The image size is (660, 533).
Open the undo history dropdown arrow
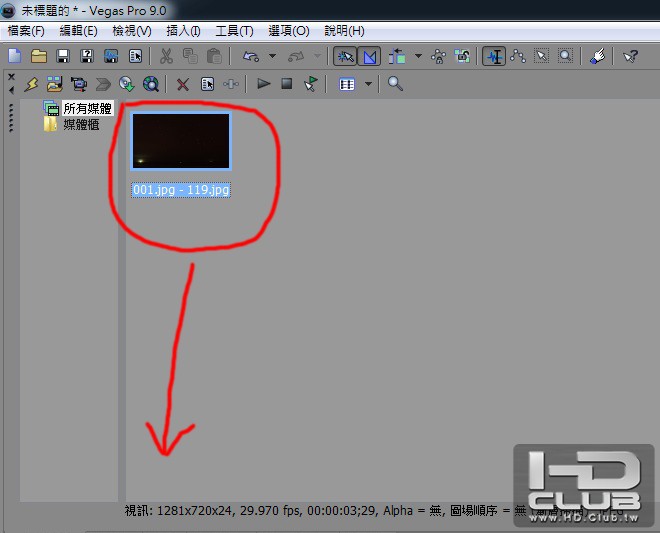click(x=272, y=56)
